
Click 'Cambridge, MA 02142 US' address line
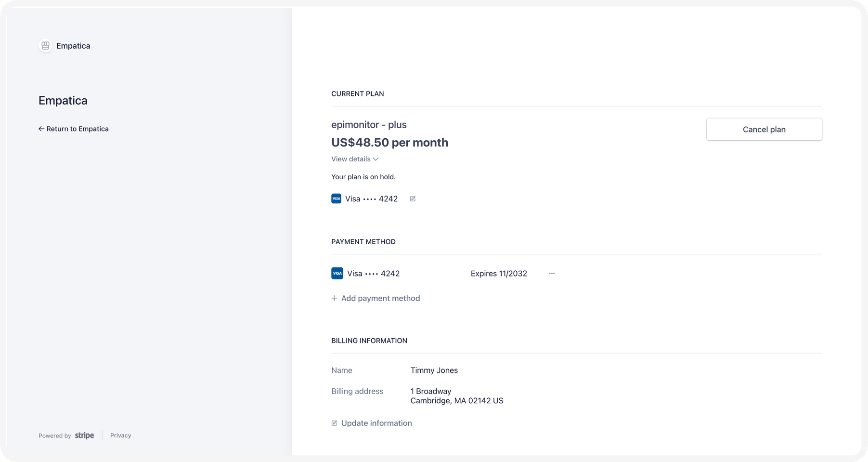(x=457, y=401)
